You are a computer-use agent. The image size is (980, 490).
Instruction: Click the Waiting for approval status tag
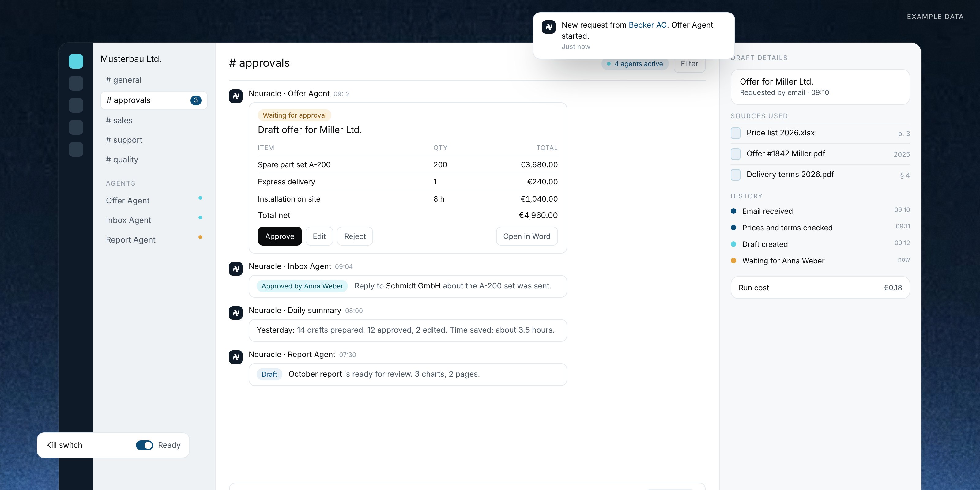coord(294,115)
